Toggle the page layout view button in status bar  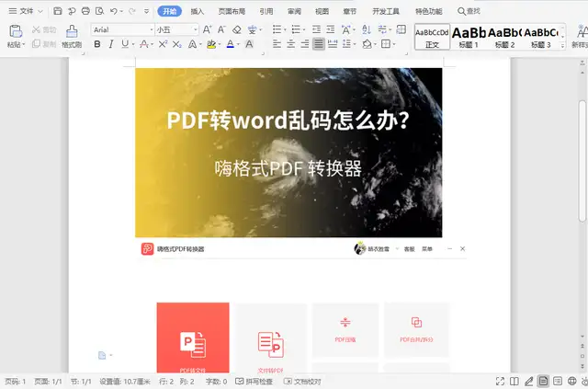coord(543,381)
